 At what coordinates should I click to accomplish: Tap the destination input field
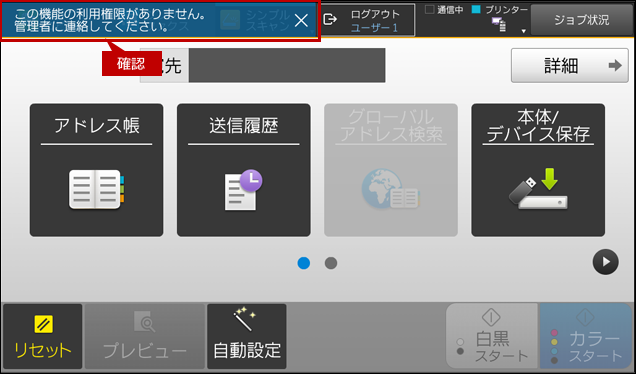[x=287, y=65]
